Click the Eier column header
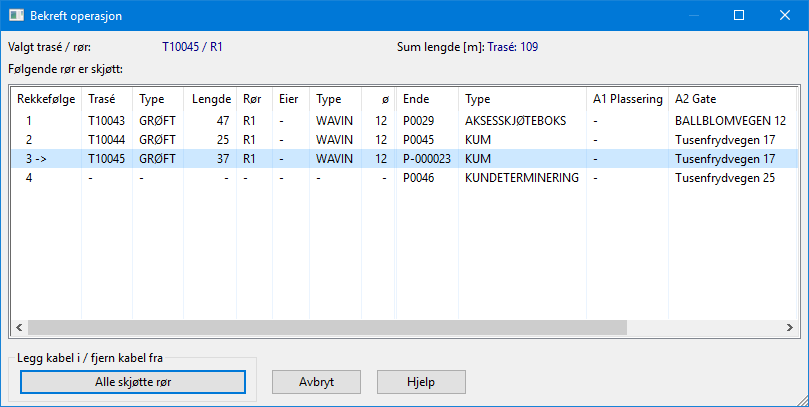The height and width of the screenshot is (407, 809). coord(291,99)
